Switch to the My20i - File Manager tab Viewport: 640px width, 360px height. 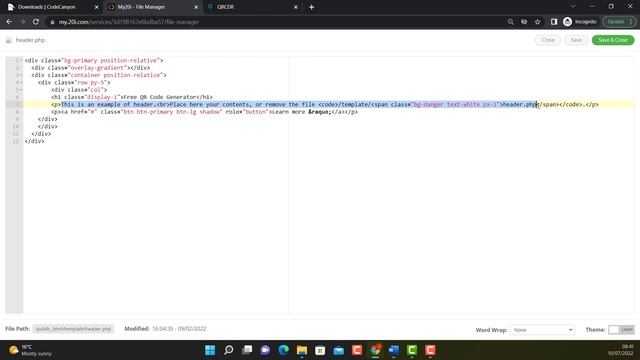(141, 7)
